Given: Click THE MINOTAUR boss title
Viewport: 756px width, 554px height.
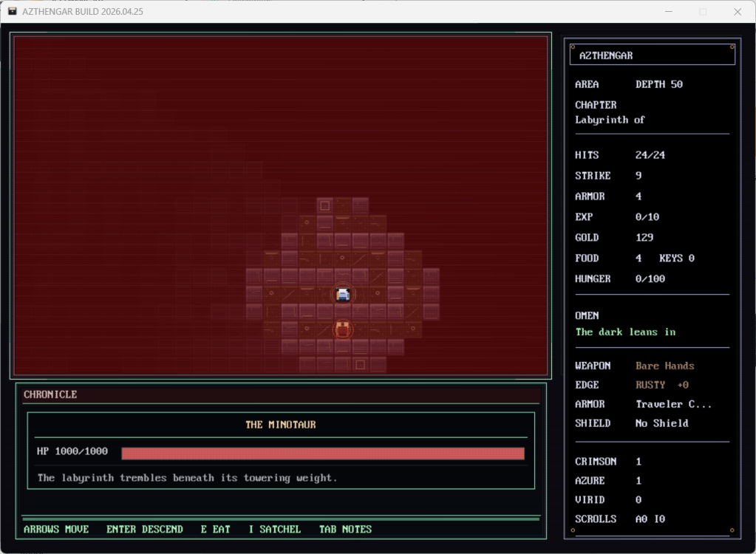Looking at the screenshot, I should (280, 425).
